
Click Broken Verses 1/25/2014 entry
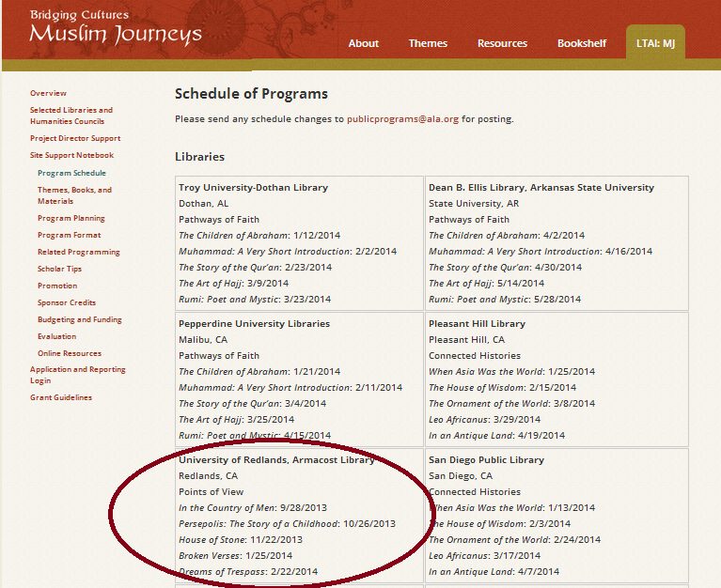(x=235, y=556)
